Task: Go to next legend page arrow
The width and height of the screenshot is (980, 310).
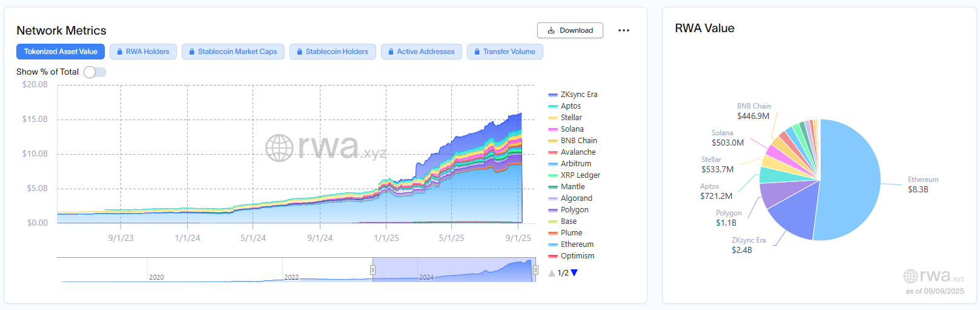Action: pyautogui.click(x=574, y=273)
